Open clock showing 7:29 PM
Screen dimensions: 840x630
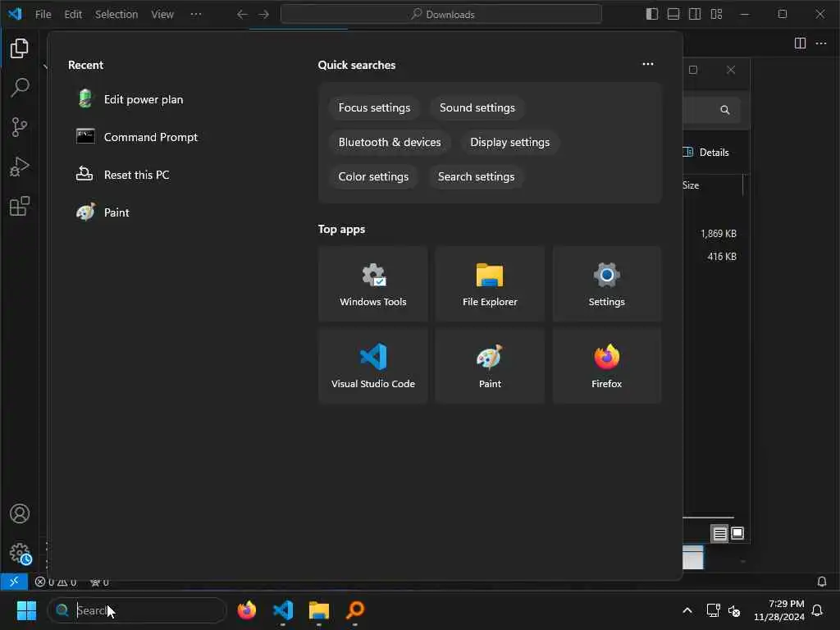(x=779, y=610)
